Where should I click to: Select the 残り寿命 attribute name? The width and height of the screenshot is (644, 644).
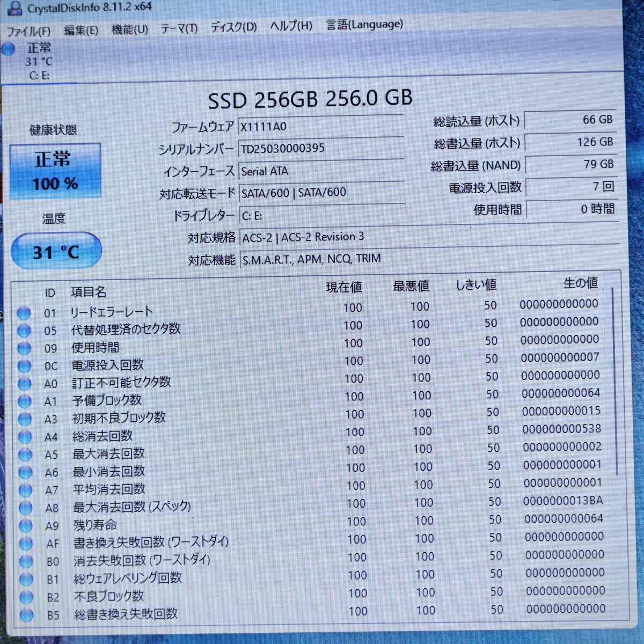pos(95,524)
